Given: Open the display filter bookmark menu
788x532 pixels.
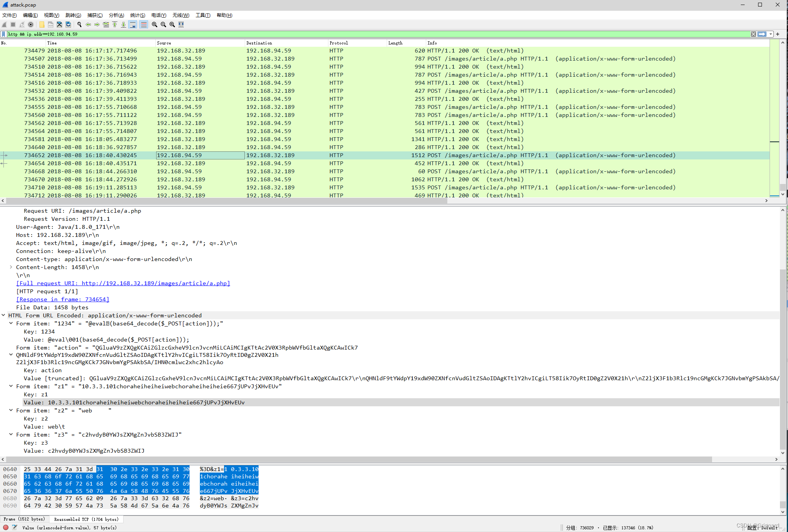Looking at the screenshot, I should coord(4,34).
